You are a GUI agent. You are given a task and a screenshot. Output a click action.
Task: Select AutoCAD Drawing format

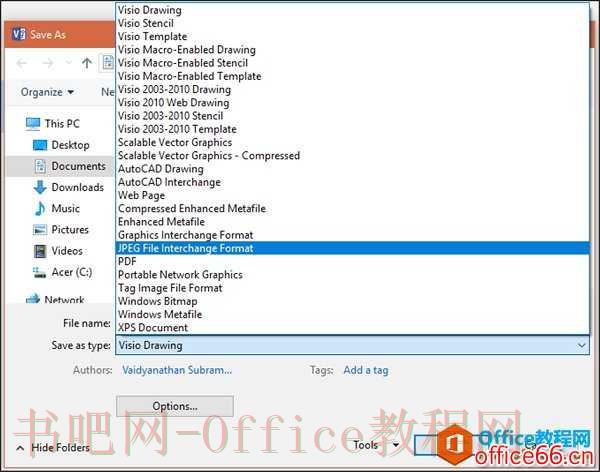[352, 169]
